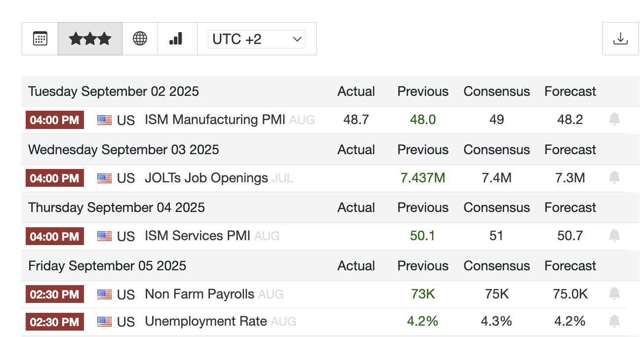Image resolution: width=644 pixels, height=337 pixels.
Task: Click the 02:30 PM badge for Unemployment Rate
Action: [55, 322]
